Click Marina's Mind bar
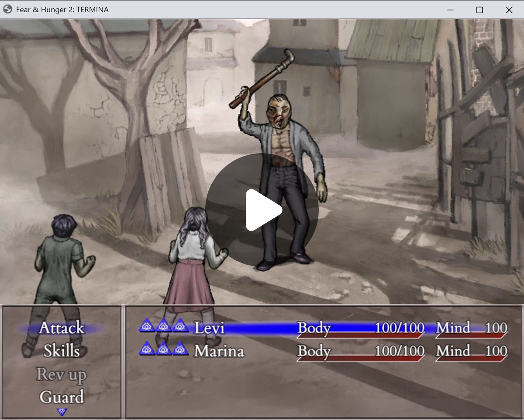 [x=472, y=352]
